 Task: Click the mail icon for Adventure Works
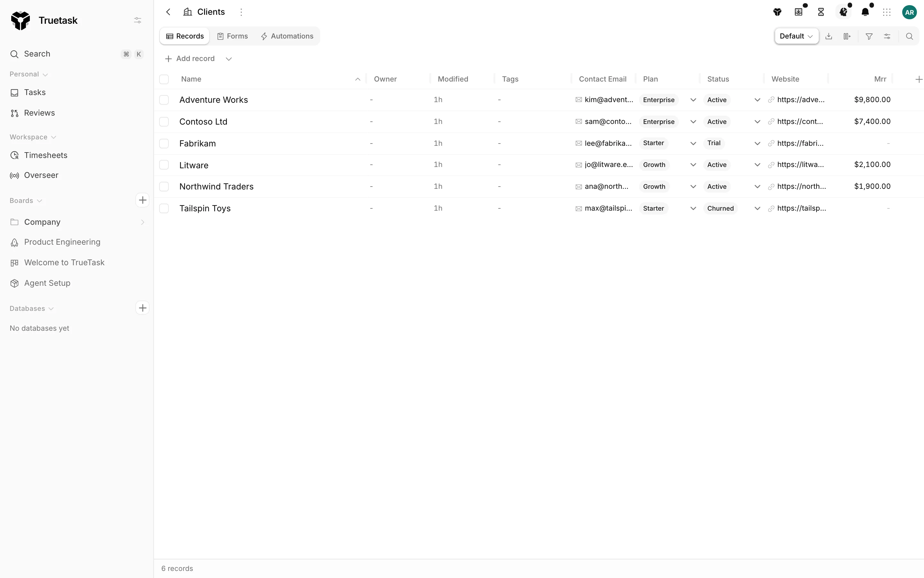coord(579,100)
